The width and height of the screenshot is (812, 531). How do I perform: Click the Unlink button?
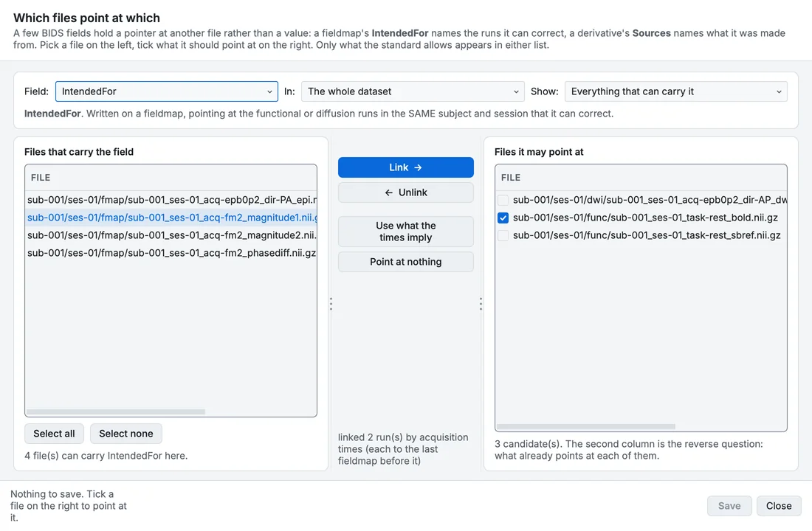[405, 192]
